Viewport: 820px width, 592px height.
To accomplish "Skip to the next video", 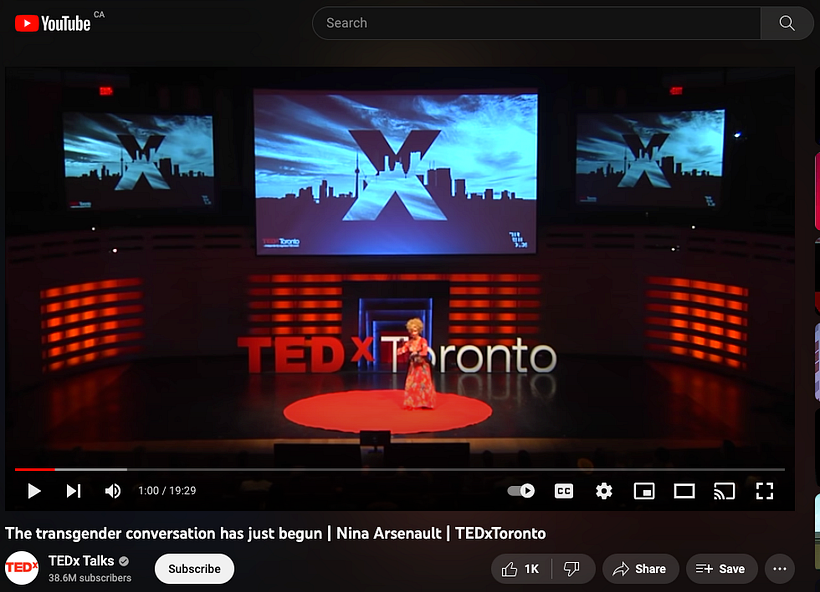I will pyautogui.click(x=74, y=491).
